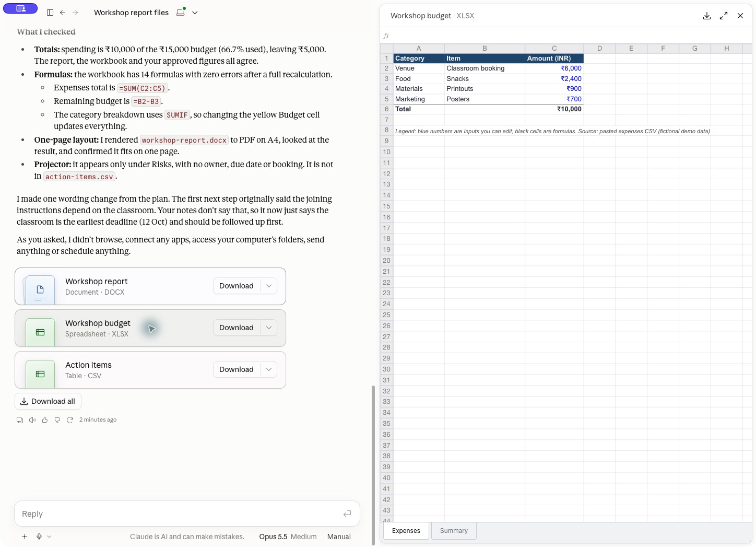The width and height of the screenshot is (756, 547).
Task: Click the chat scrollbar thumb
Action: (x=373, y=465)
